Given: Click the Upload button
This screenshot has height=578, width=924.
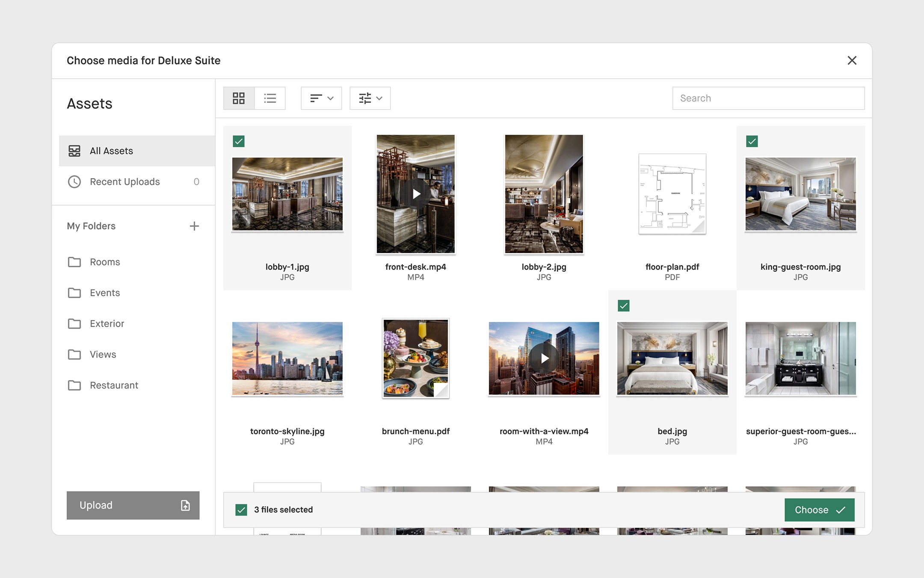Looking at the screenshot, I should (133, 505).
